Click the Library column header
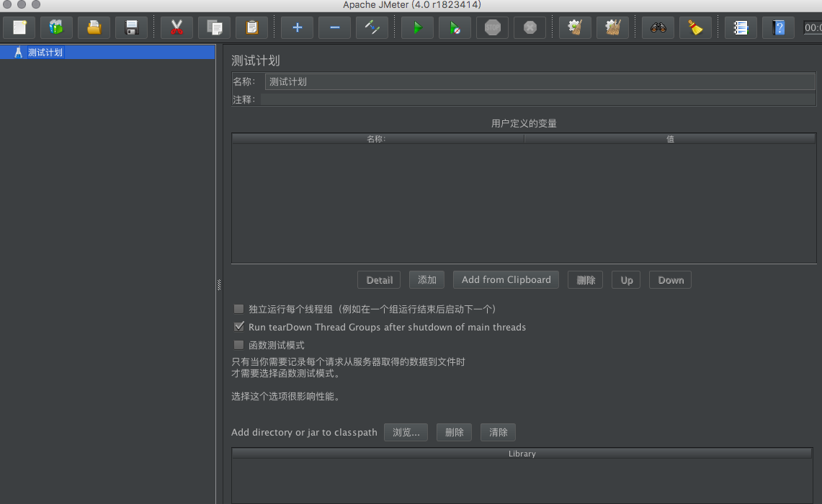 point(522,454)
